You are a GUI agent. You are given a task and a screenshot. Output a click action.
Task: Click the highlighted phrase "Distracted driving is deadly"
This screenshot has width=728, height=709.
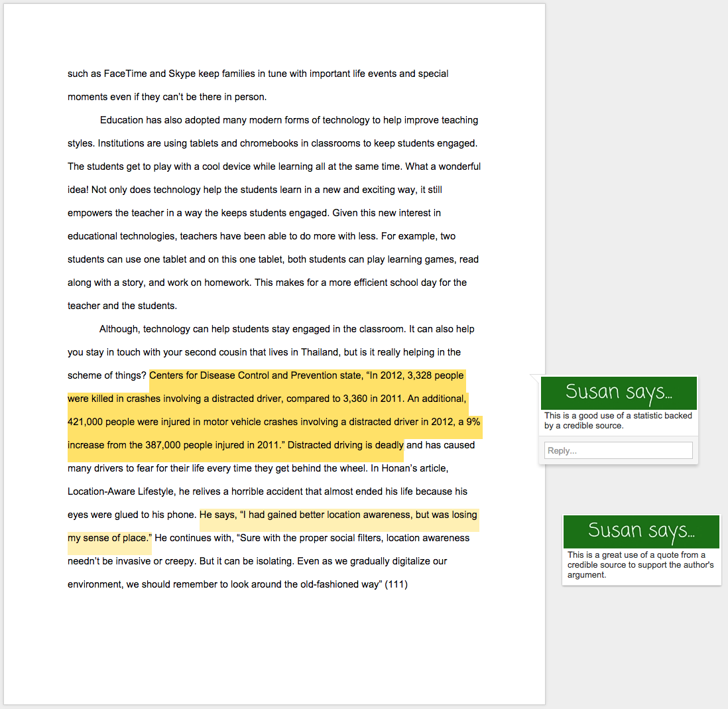[345, 444]
